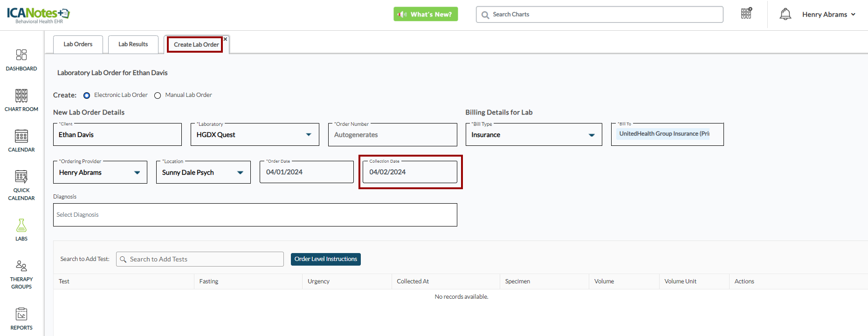Select the Electronic Lab Order radio button
The image size is (868, 336).
(x=87, y=96)
